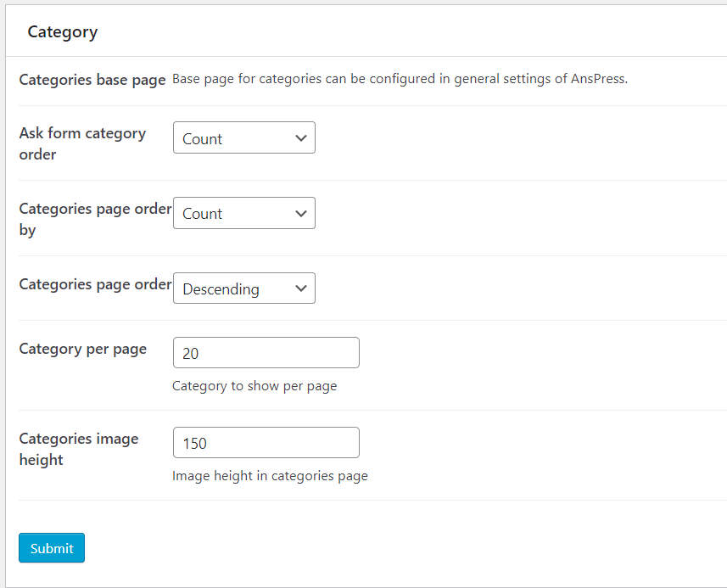Click the Category panel heading
This screenshot has width=727, height=588.
[x=62, y=32]
